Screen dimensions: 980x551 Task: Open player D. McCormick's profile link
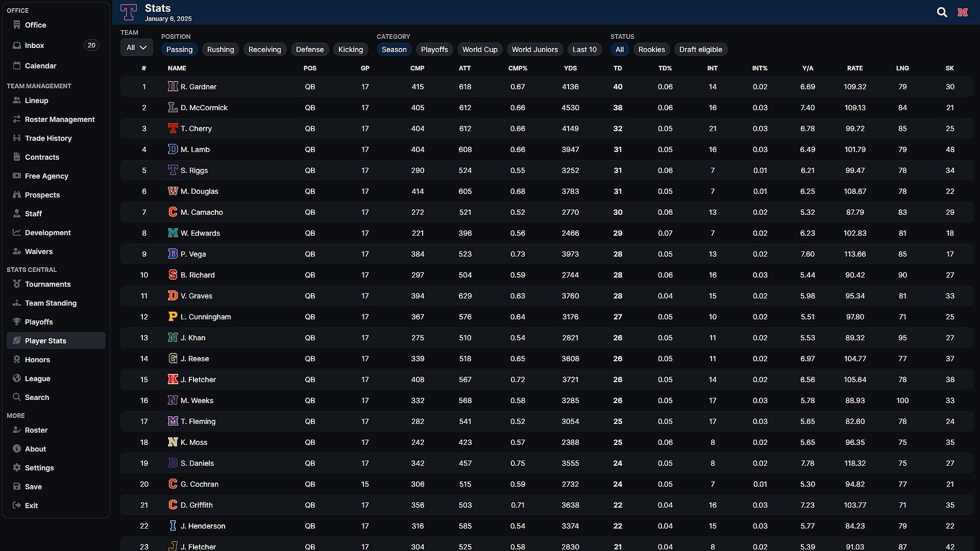(x=204, y=108)
